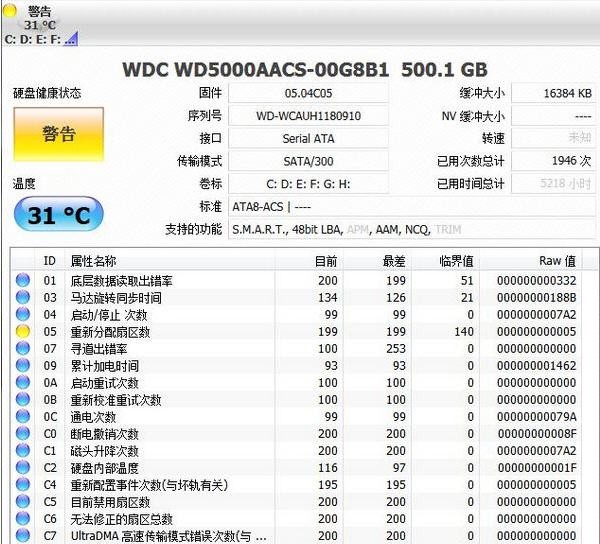Click the blue status icon for row C2
Viewport: 600px width, 544px height.
(23, 467)
